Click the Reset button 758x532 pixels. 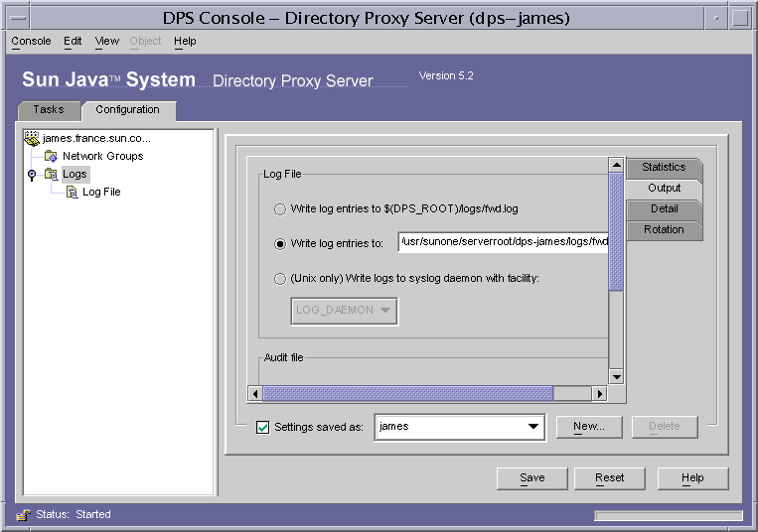[x=610, y=478]
